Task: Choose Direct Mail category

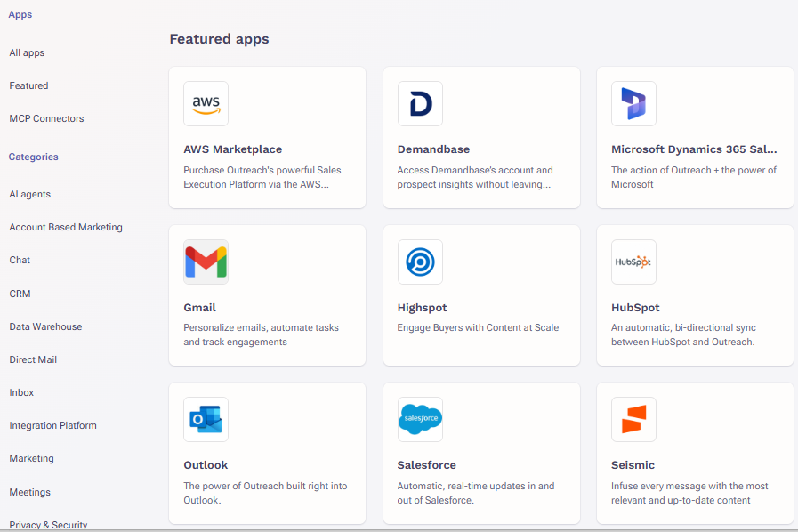Action: click(x=33, y=360)
